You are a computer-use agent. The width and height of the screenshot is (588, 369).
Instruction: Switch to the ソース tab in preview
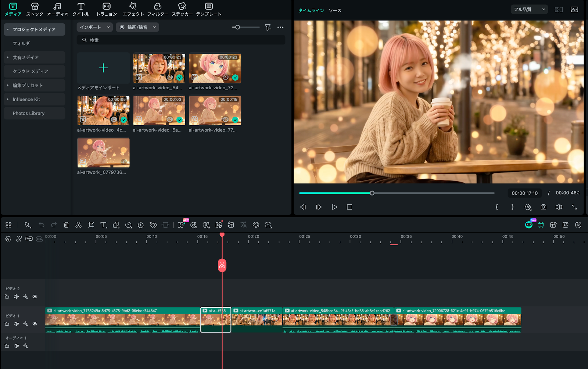tap(335, 11)
